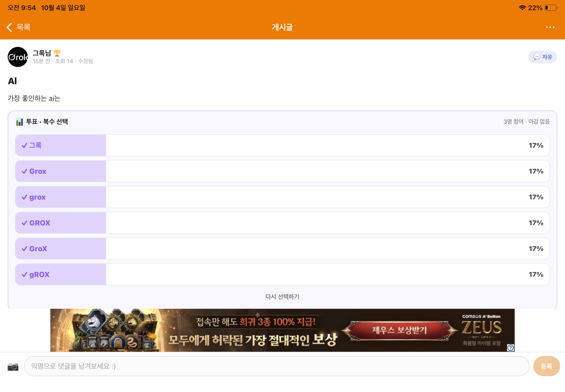Tap the 3명 참여 · 마감 없음 poll status
This screenshot has width=565, height=392.
(527, 122)
